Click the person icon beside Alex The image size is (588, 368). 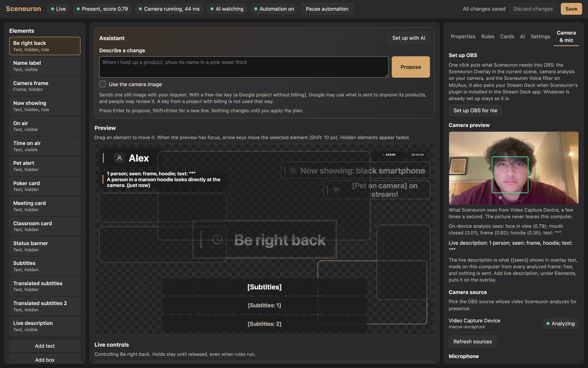[x=120, y=158]
